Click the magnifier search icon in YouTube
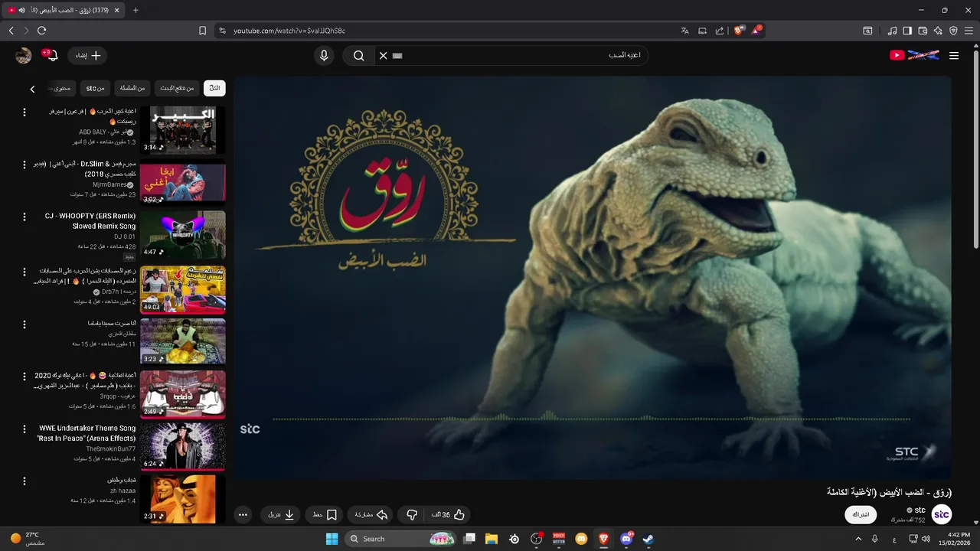 click(x=358, y=56)
